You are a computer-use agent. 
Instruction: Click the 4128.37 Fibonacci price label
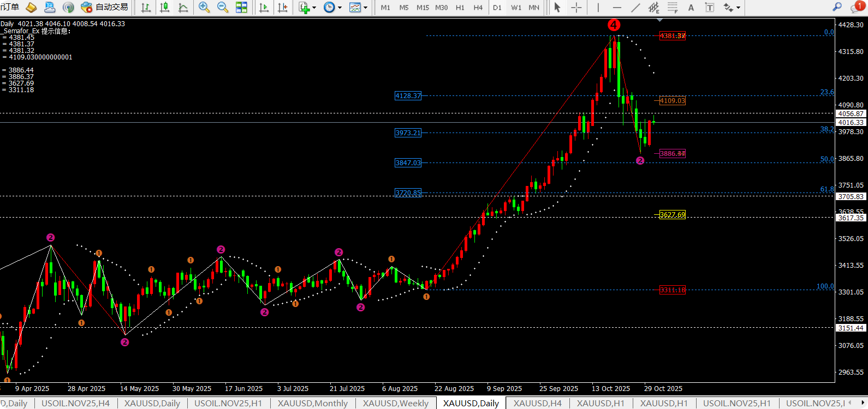408,96
